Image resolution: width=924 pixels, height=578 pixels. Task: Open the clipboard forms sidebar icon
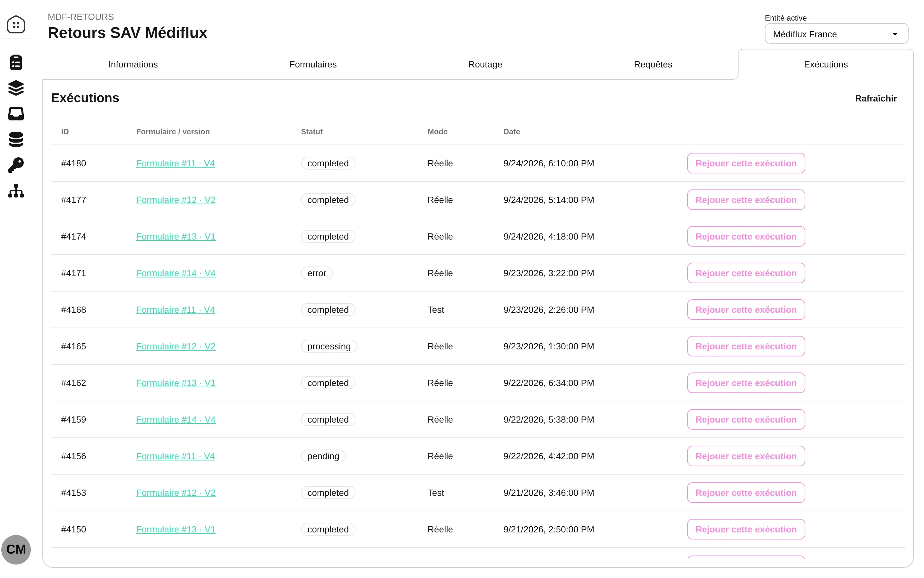[16, 62]
